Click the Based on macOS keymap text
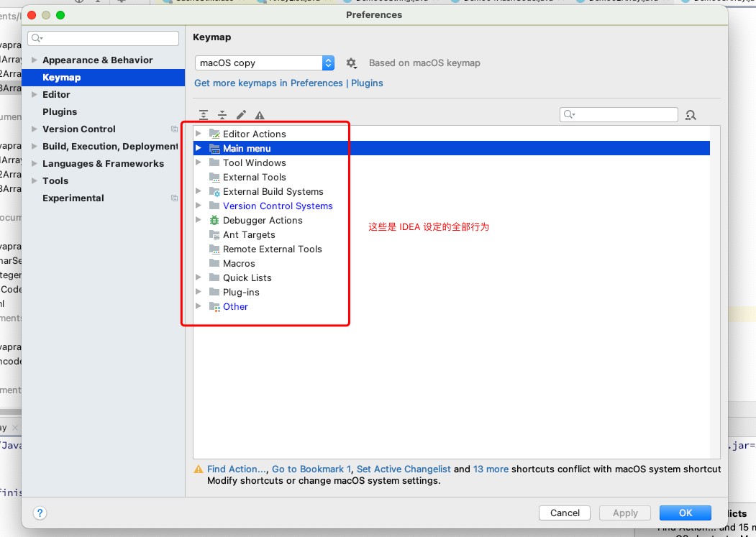The width and height of the screenshot is (756, 537). [x=425, y=63]
